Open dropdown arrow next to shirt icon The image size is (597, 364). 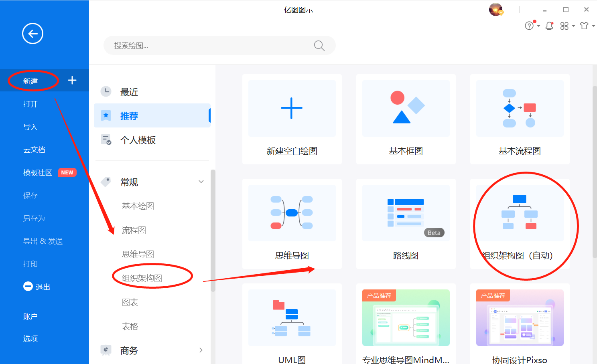pos(593,26)
